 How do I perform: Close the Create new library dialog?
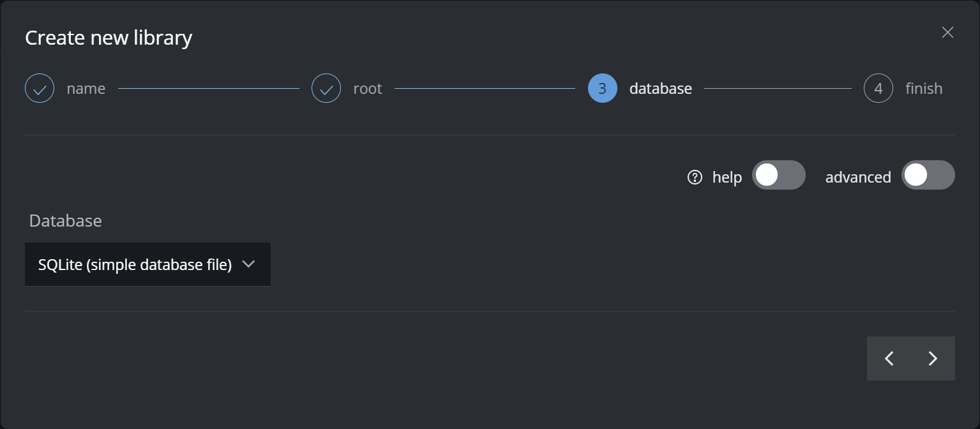(x=947, y=33)
